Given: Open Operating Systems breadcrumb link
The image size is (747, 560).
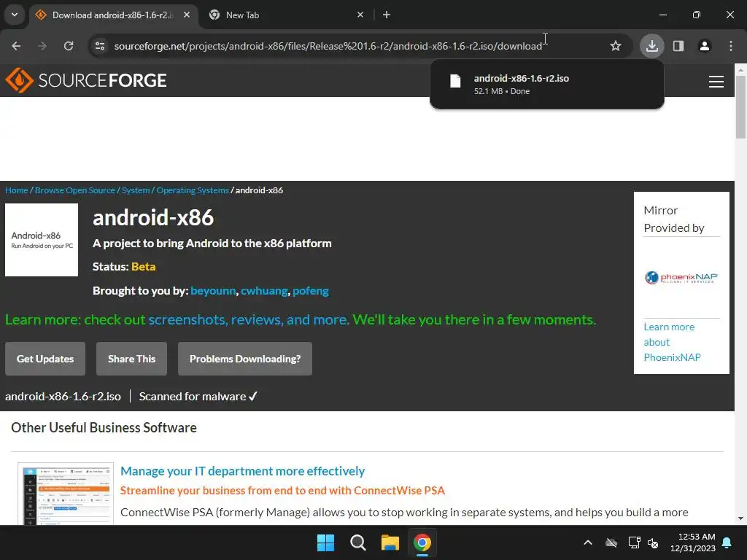Looking at the screenshot, I should pos(193,190).
